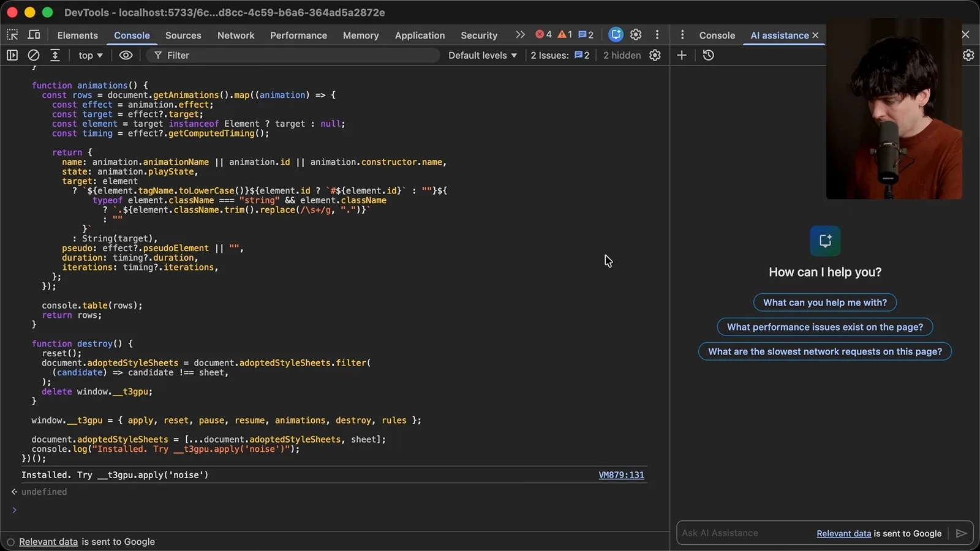Click the console prompt line
This screenshot has height=551, width=980.
click(x=334, y=510)
